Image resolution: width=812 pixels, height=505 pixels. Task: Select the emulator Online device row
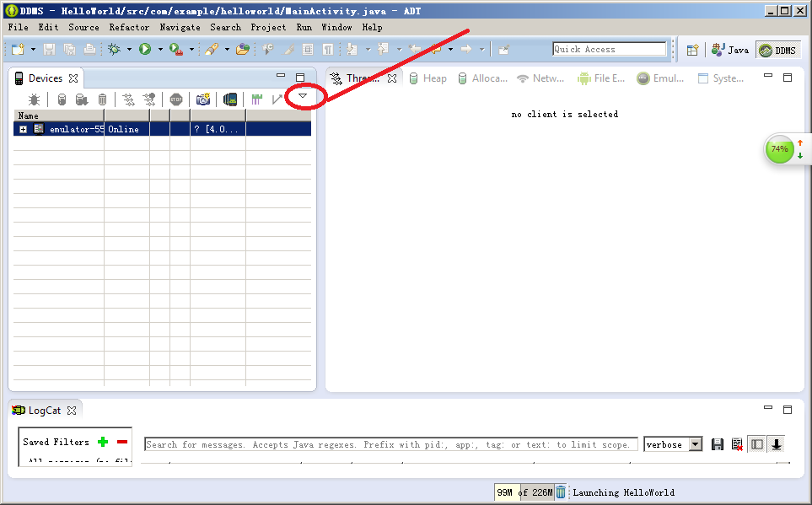(162, 129)
